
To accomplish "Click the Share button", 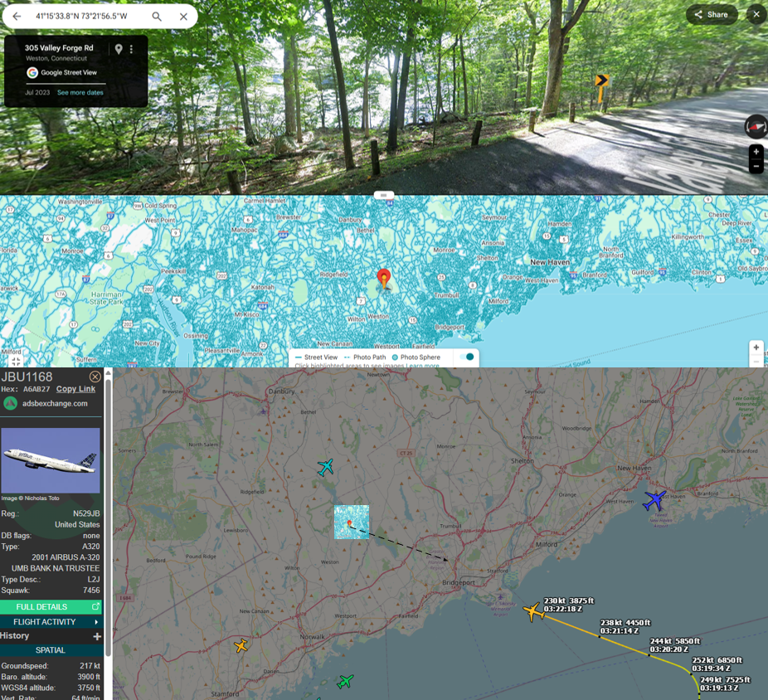I will coord(711,15).
